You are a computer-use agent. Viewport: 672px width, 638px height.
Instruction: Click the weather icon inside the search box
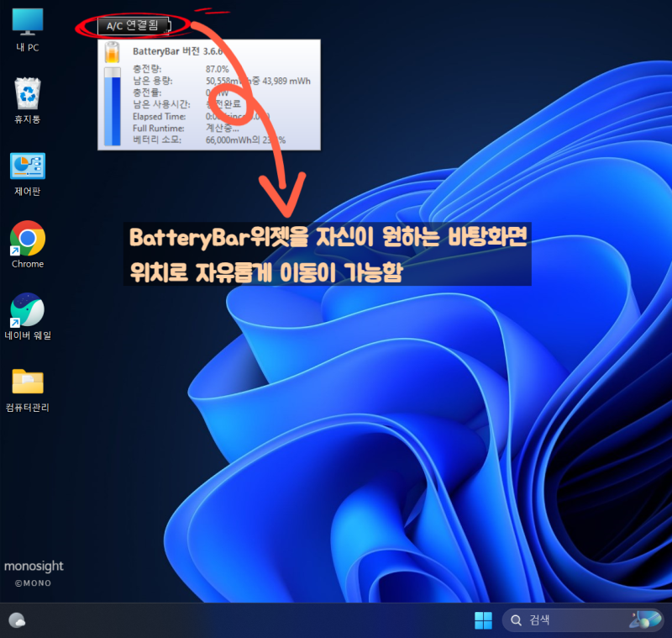click(643, 620)
